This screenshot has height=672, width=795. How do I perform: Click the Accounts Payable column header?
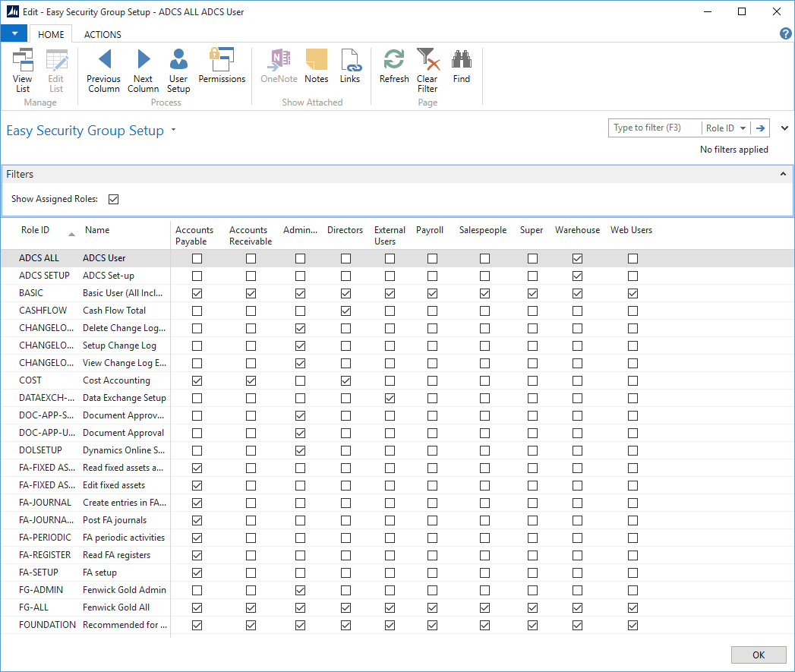194,236
